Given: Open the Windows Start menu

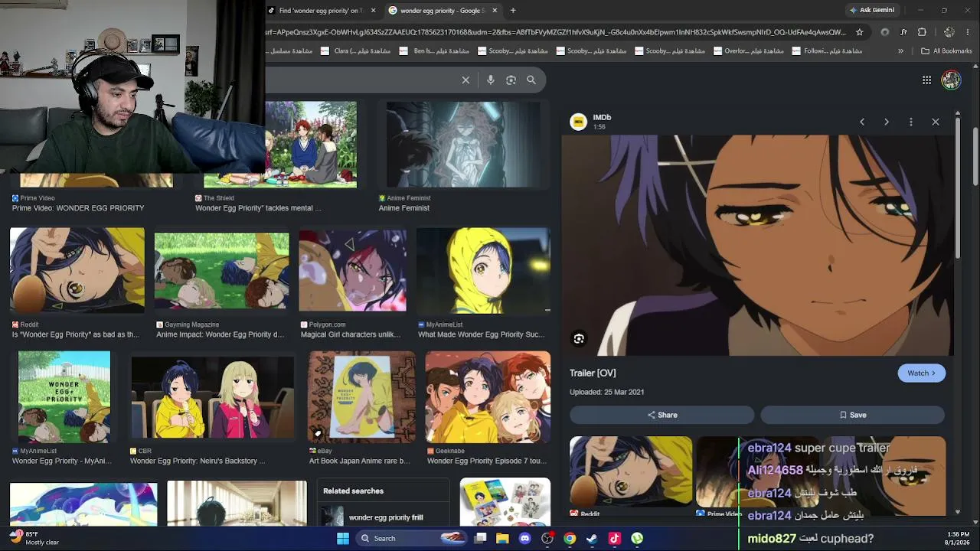Looking at the screenshot, I should (343, 539).
